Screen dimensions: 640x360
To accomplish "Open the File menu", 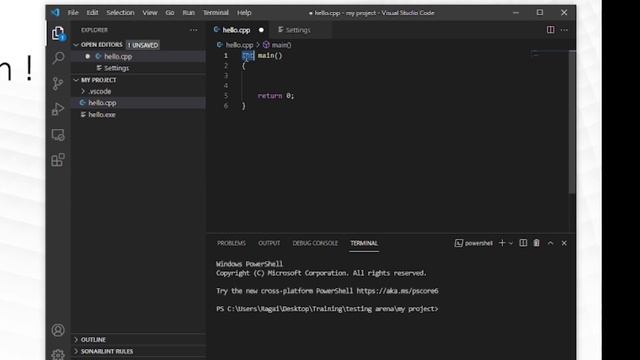I will pos(73,13).
